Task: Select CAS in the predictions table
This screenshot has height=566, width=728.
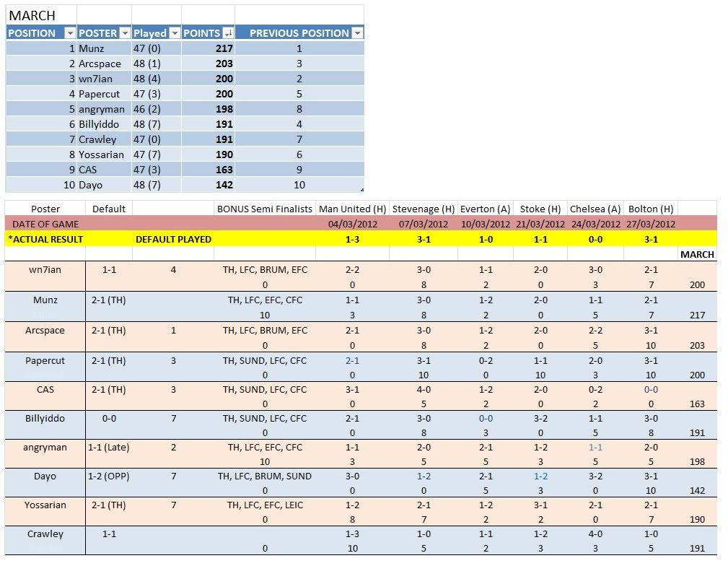Action: [45, 389]
